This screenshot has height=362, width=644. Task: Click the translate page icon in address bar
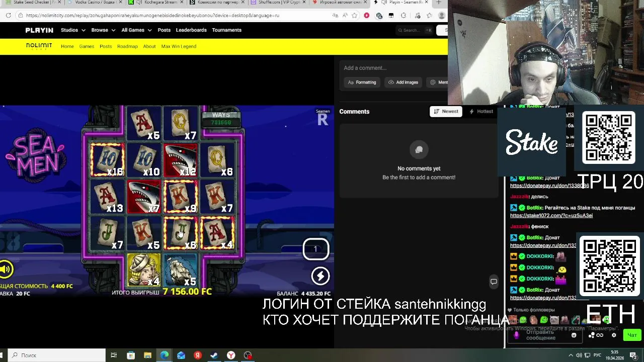[x=335, y=16]
